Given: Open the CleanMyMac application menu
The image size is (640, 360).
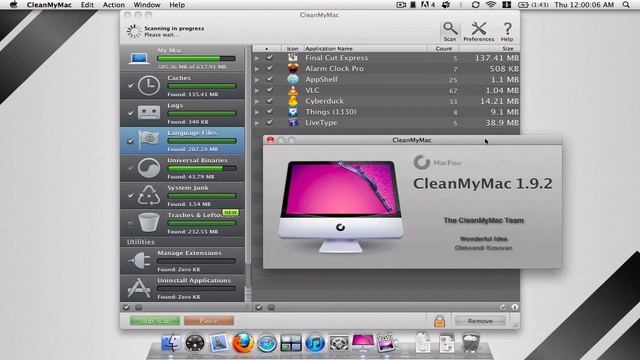Looking at the screenshot, I should tap(49, 5).
